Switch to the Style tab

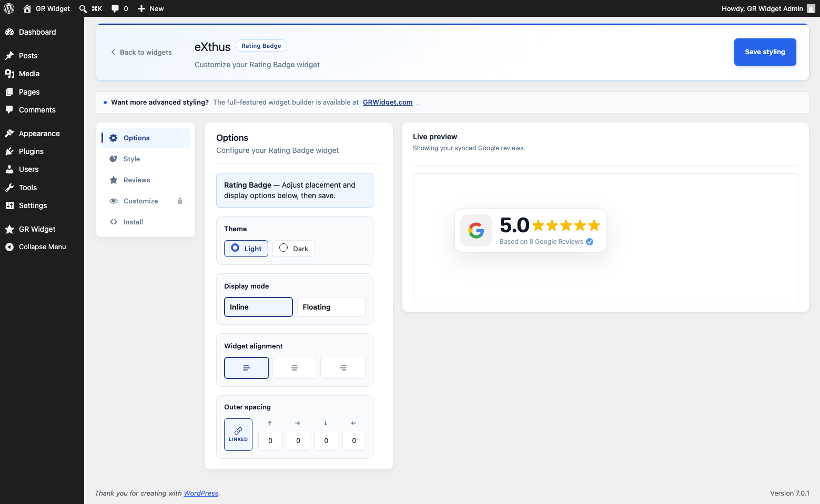[x=146, y=159]
